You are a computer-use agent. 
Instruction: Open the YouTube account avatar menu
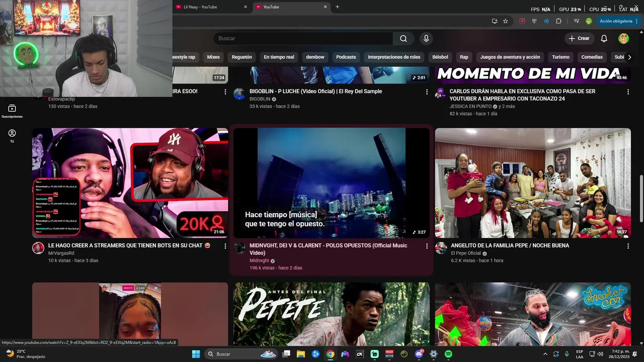623,39
